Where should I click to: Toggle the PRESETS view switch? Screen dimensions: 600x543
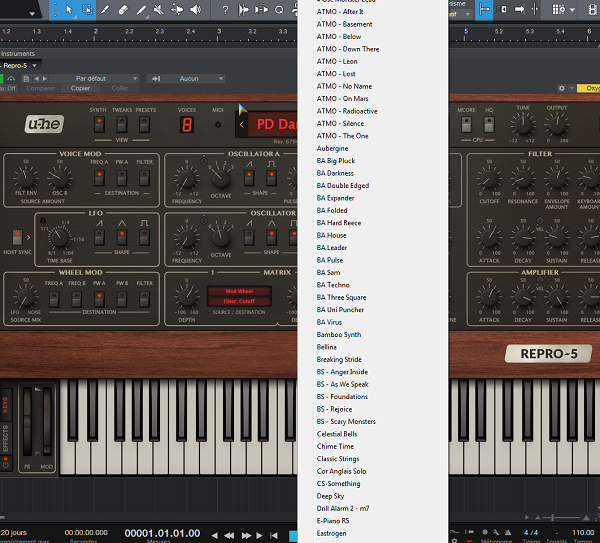(144, 125)
